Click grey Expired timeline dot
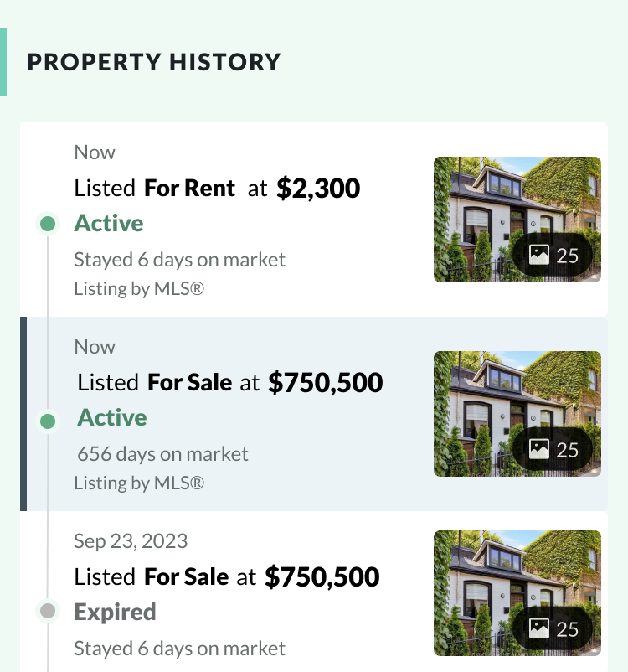The image size is (628, 672). [x=48, y=611]
